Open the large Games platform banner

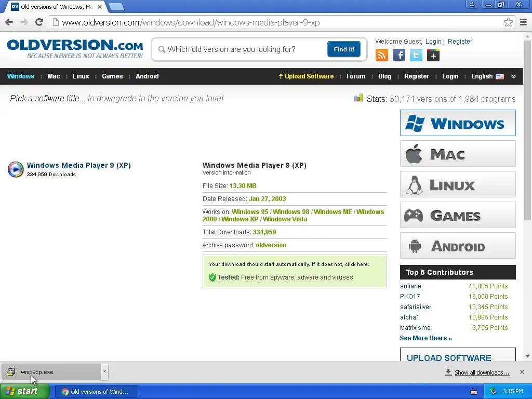458,215
